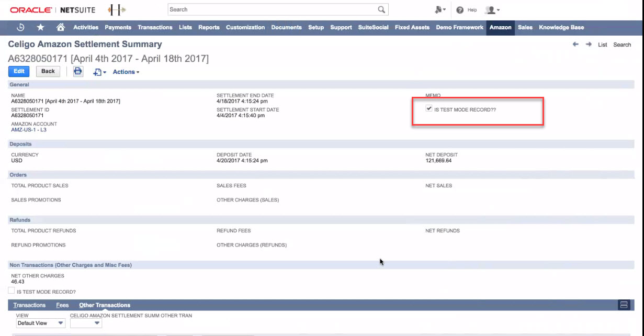Collapse the Refunds section header
The width and height of the screenshot is (644, 336).
tap(321, 220)
